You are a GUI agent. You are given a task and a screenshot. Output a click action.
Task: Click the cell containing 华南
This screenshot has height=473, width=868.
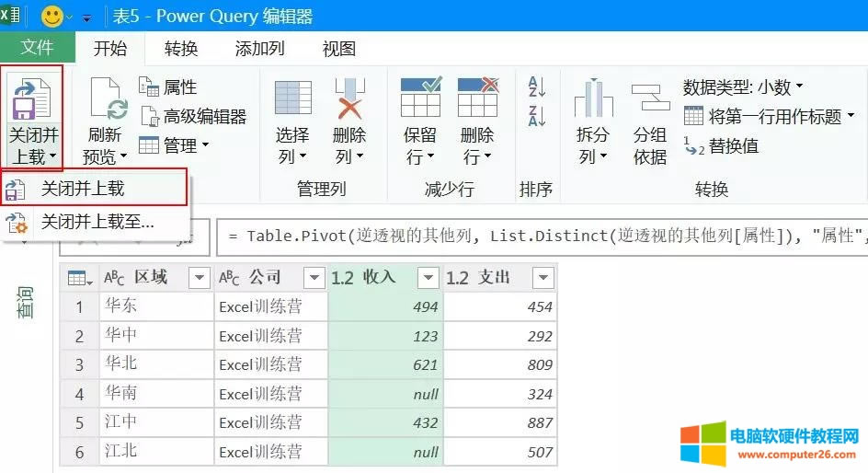point(156,394)
